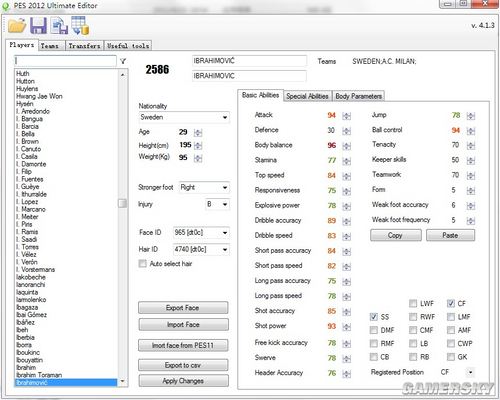The height and width of the screenshot is (400, 500).
Task: Click the save floppy disk icon
Action: pos(38,26)
